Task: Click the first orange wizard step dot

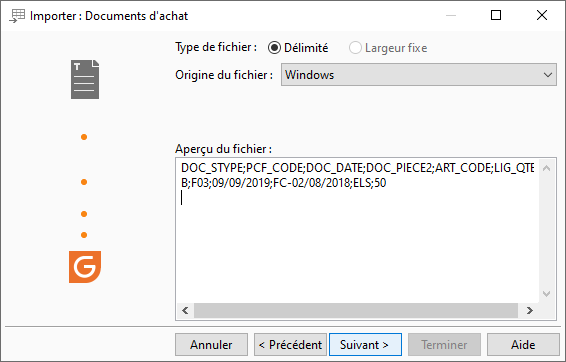Action: tap(84, 137)
